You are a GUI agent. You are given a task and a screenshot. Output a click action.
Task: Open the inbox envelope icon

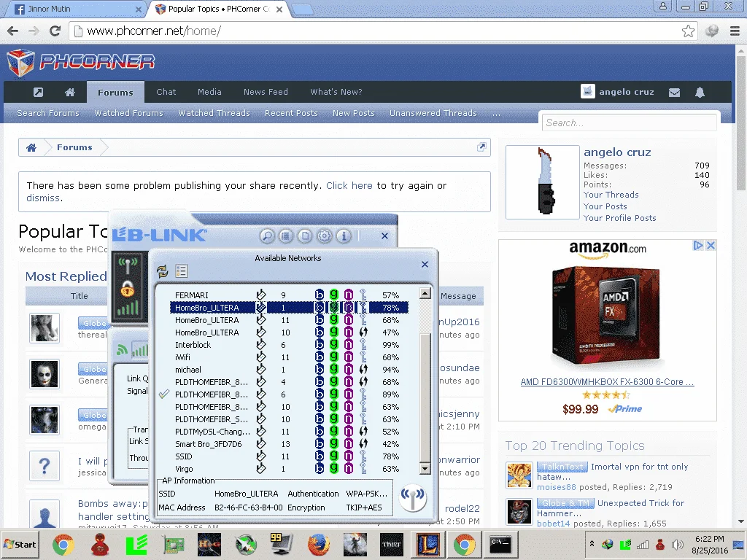click(674, 93)
